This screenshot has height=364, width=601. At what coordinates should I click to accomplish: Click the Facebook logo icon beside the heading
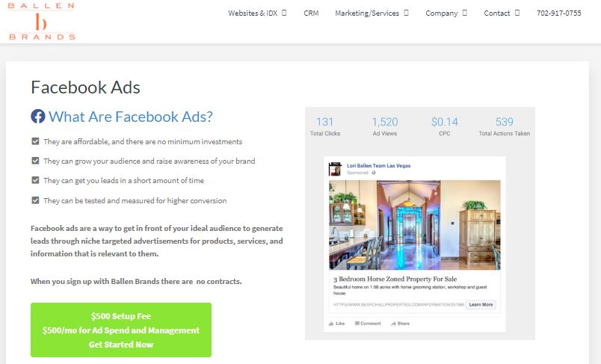[38, 116]
